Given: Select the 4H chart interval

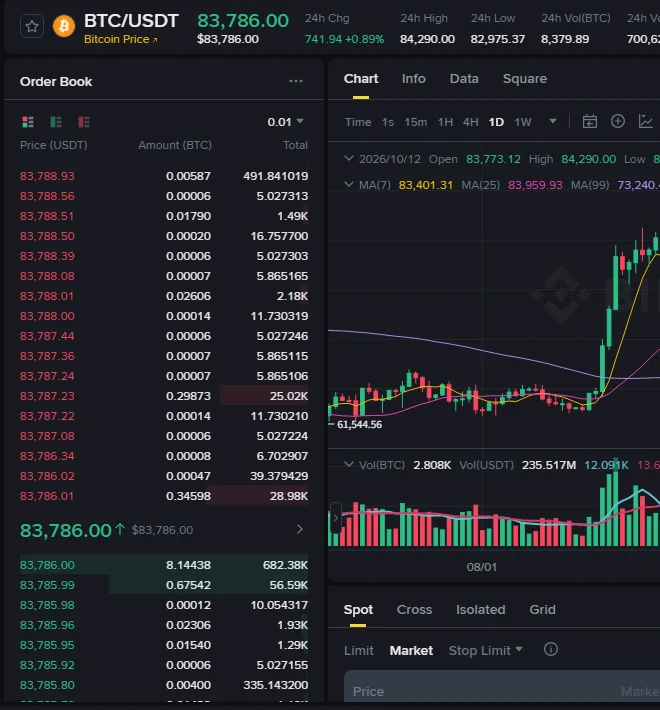Looking at the screenshot, I should point(471,122).
